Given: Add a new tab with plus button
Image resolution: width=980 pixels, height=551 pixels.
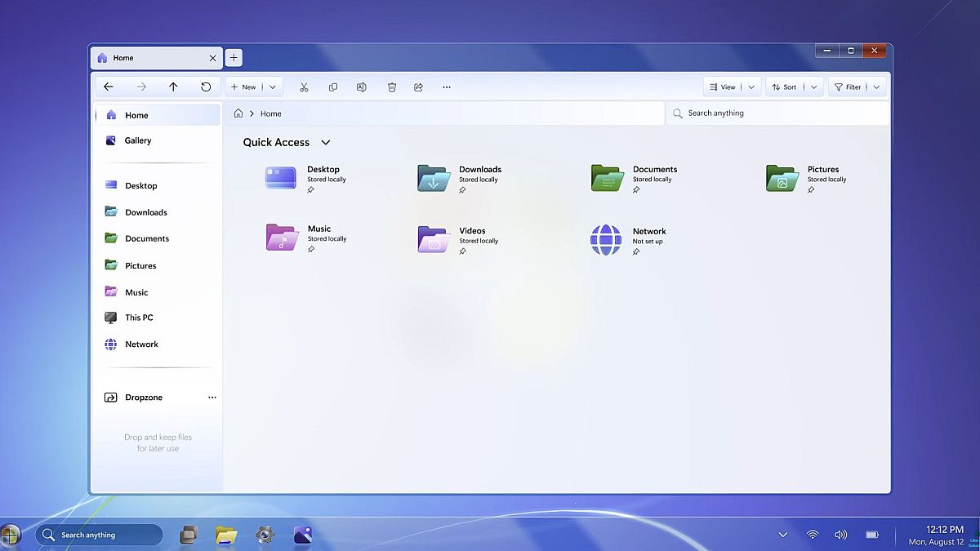Looking at the screenshot, I should [234, 58].
